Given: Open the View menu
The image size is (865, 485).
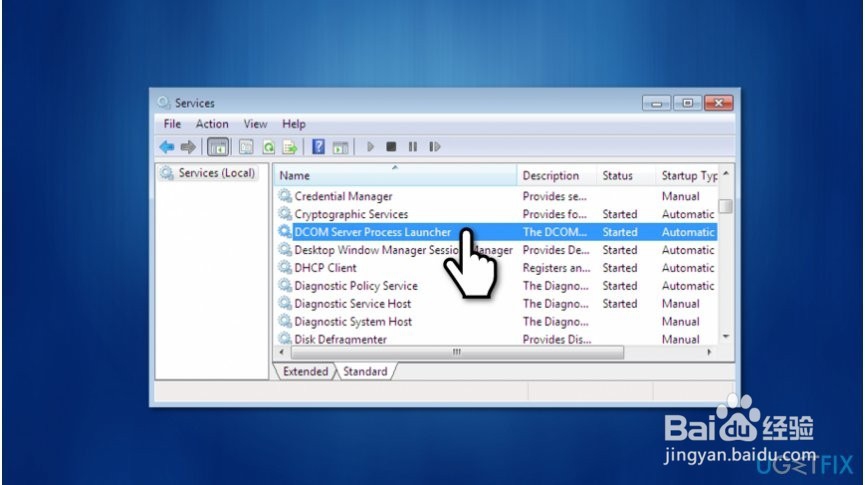Looking at the screenshot, I should click(255, 124).
